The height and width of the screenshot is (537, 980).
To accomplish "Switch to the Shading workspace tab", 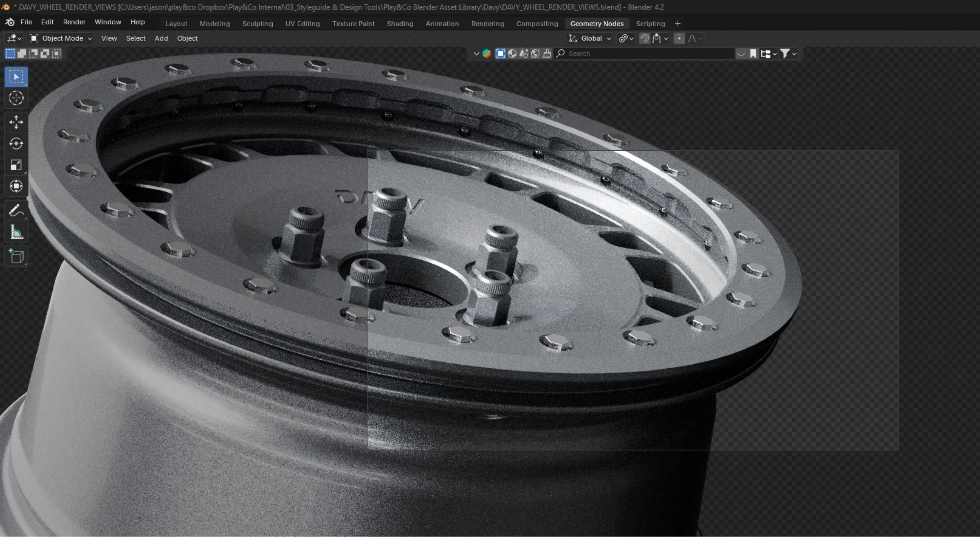I will 400,24.
